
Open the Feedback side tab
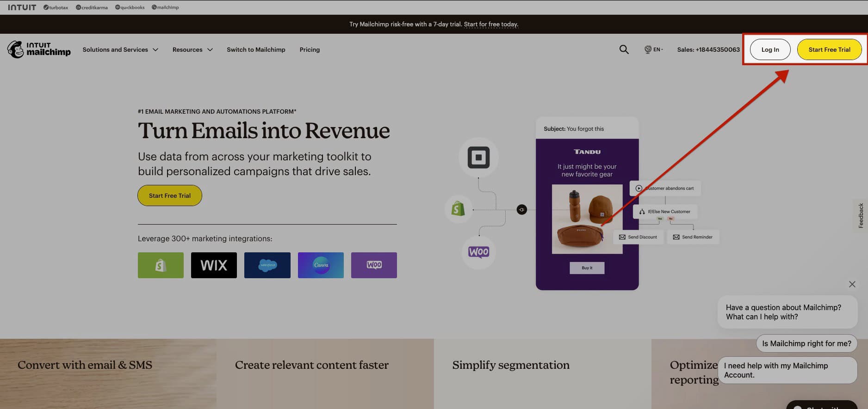[860, 215]
